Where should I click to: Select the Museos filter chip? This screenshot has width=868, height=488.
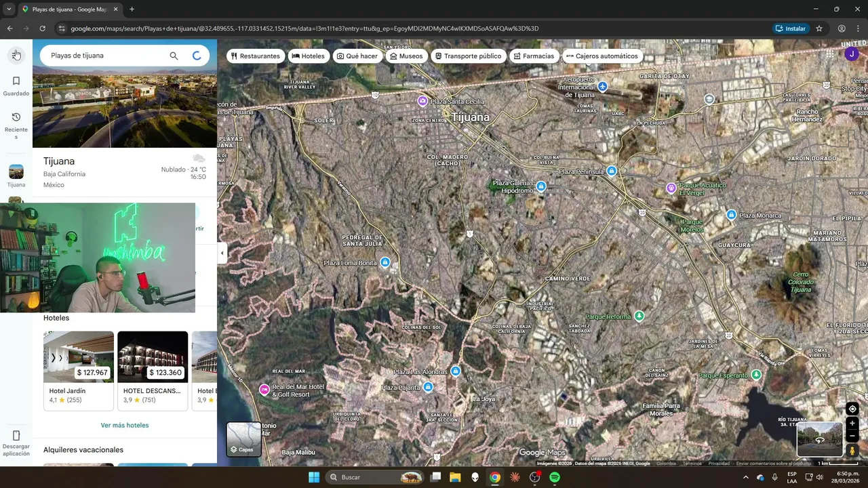pos(406,56)
